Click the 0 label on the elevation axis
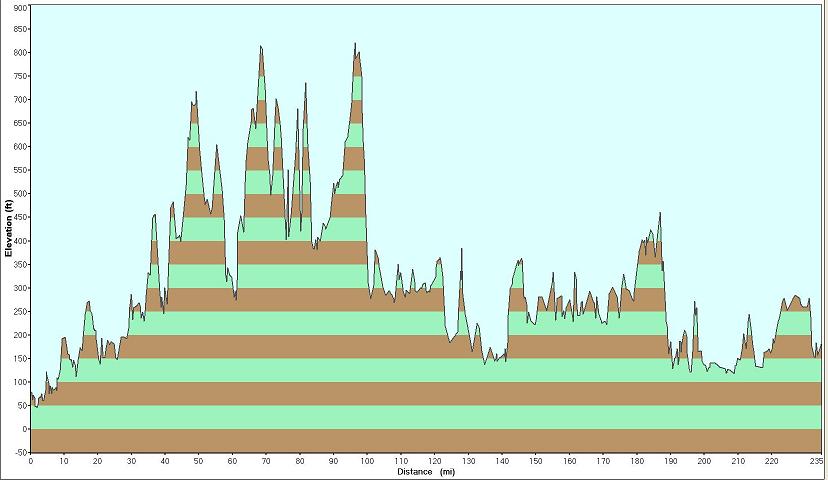 tap(24, 429)
